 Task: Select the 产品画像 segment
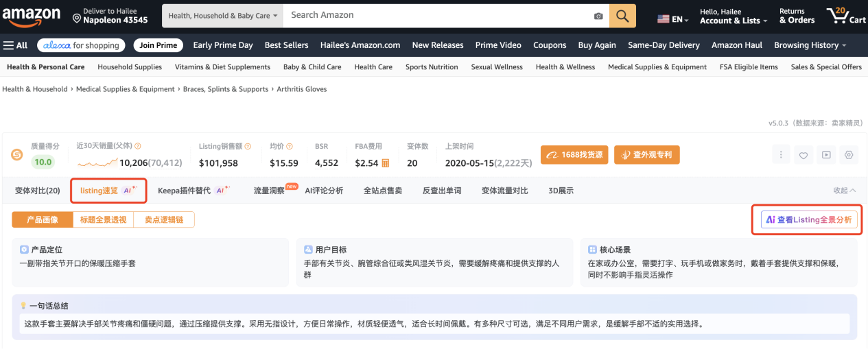pos(42,219)
